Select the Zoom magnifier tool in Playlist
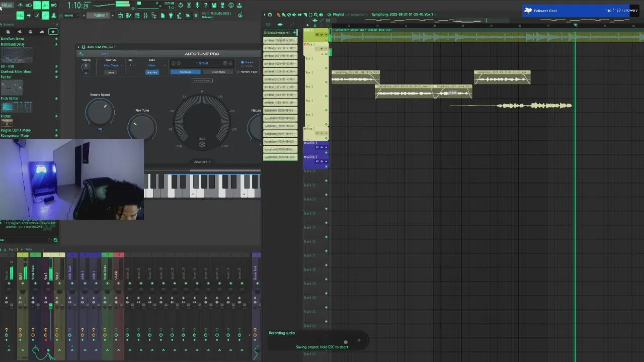 click(x=316, y=15)
